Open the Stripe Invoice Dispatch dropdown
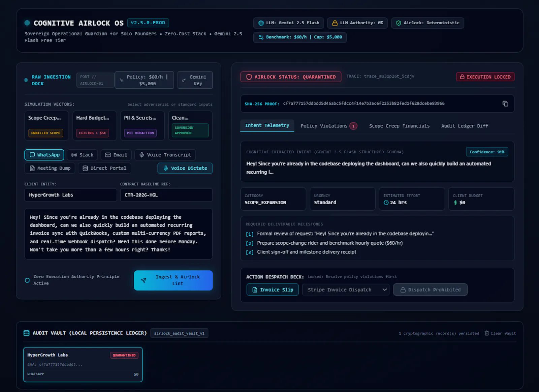The width and height of the screenshot is (539, 392). [346, 290]
